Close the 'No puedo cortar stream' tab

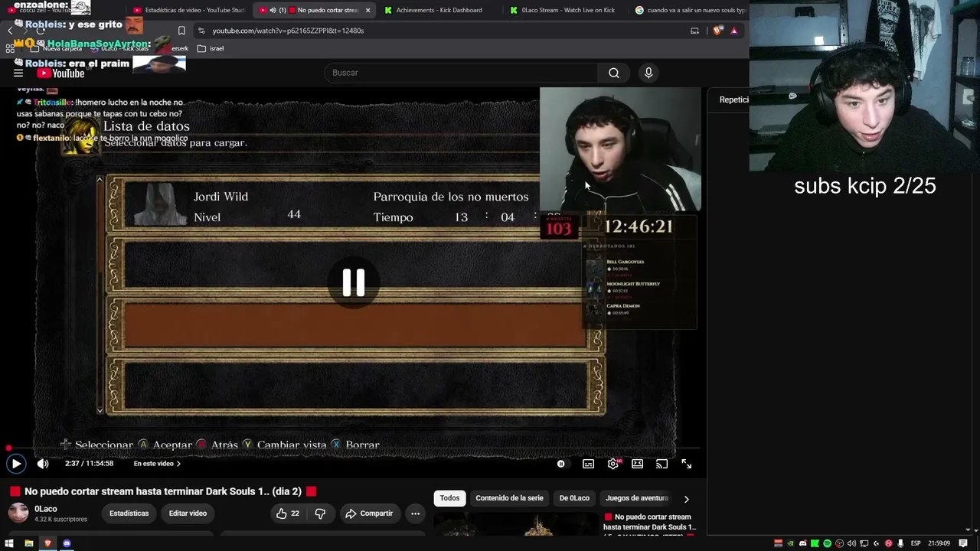point(367,10)
